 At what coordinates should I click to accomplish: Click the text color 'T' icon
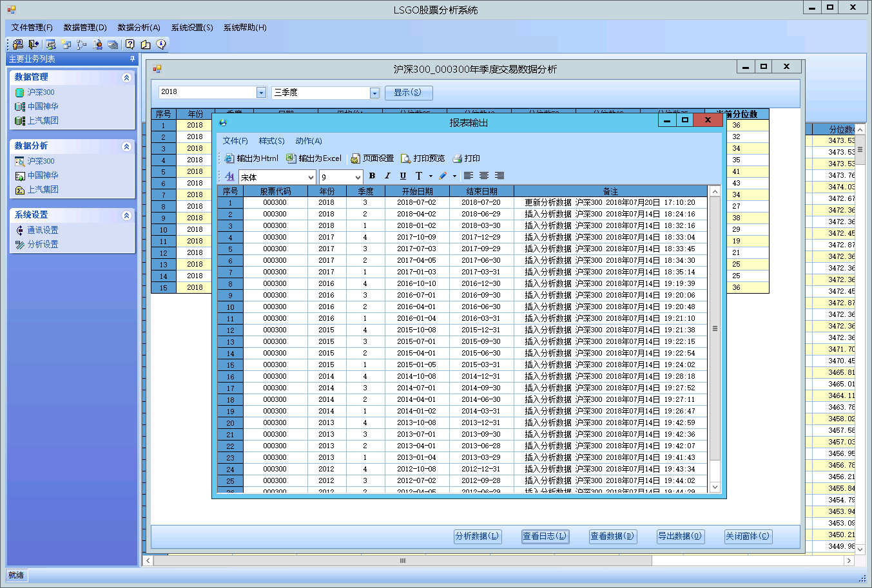coord(419,176)
